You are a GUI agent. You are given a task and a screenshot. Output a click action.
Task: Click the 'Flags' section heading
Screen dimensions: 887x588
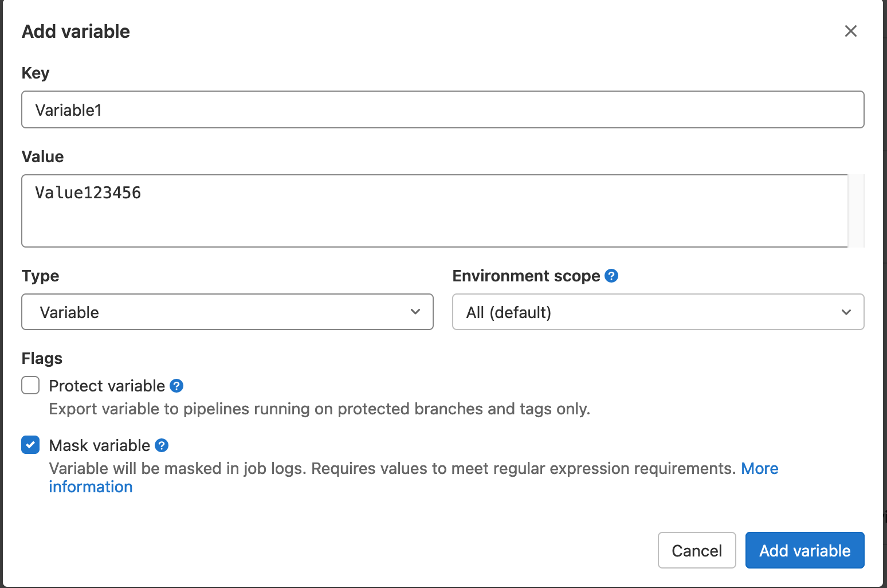(x=42, y=358)
